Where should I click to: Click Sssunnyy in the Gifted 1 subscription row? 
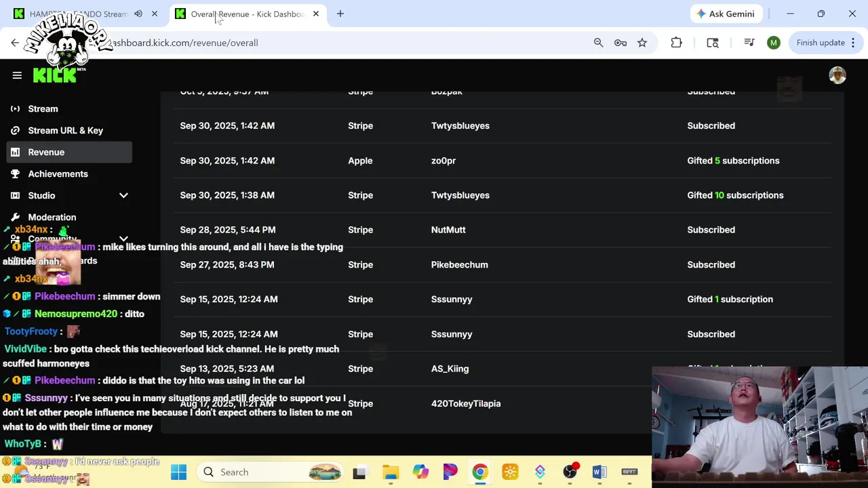click(x=452, y=299)
